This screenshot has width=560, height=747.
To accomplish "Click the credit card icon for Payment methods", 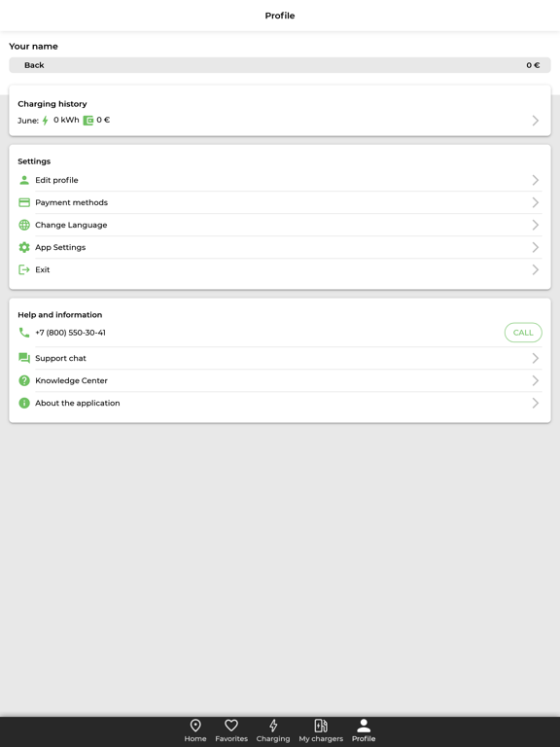I will pos(23,202).
